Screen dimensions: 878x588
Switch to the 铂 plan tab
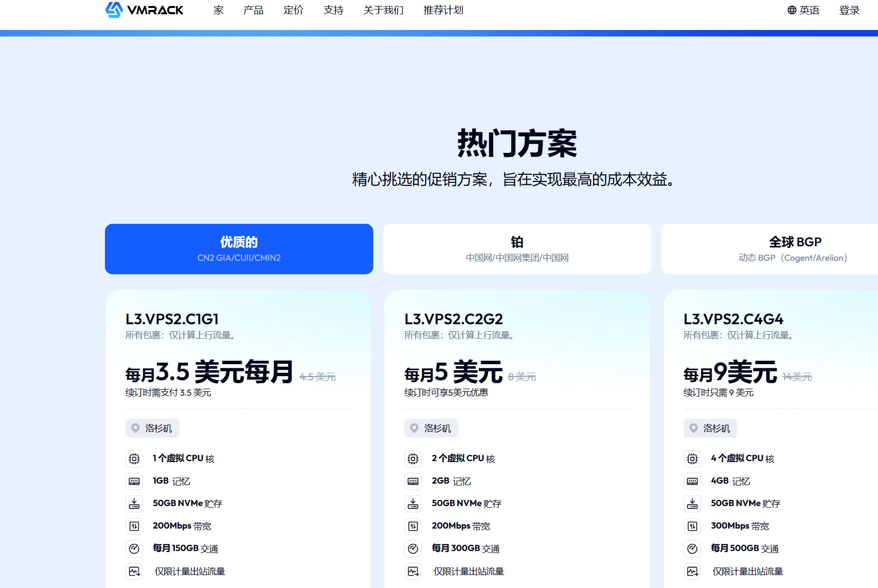coord(517,249)
